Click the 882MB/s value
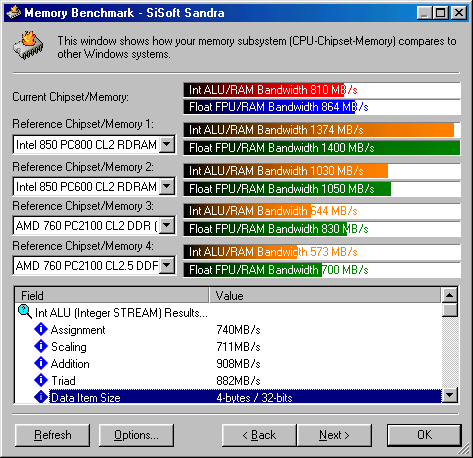 238,381
